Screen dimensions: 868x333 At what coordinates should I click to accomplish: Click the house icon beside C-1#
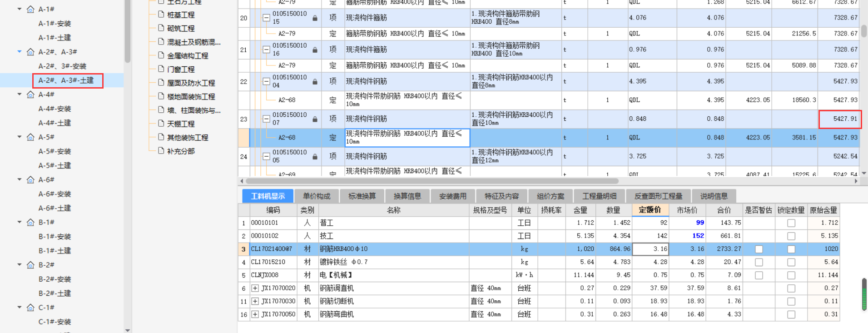pyautogui.click(x=30, y=307)
